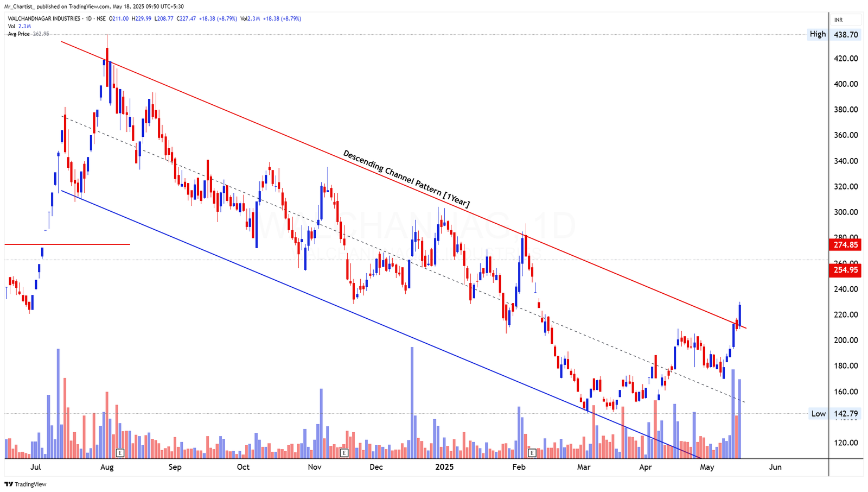868x492 pixels.
Task: Click the red 274.85 price label
Action: tap(846, 245)
